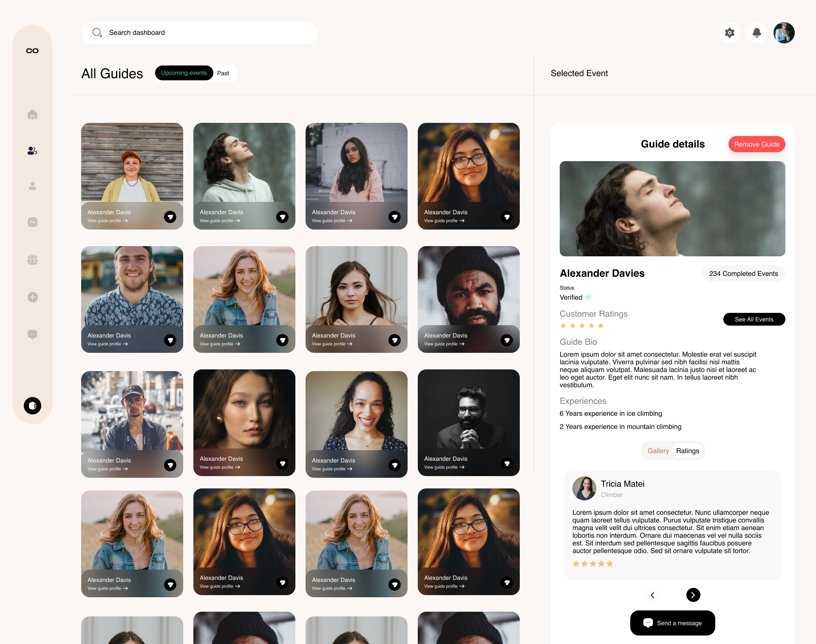Click the Remove Guide button
The image size is (816, 644).
[756, 145]
